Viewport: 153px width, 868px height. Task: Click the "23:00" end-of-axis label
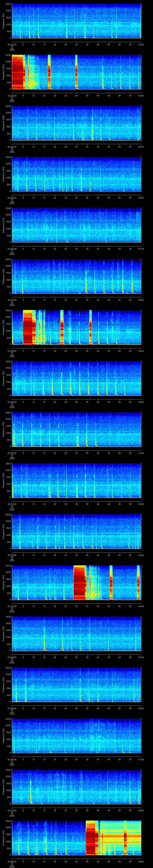point(141,44)
